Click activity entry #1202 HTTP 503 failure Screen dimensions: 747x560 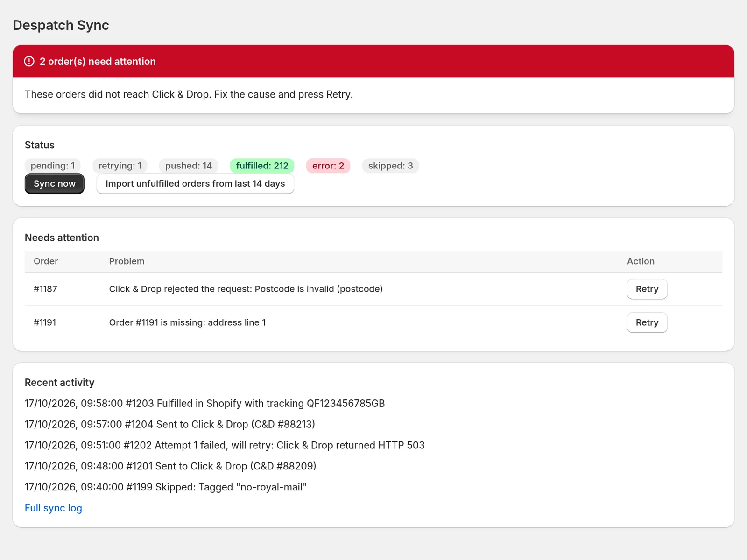(225, 445)
